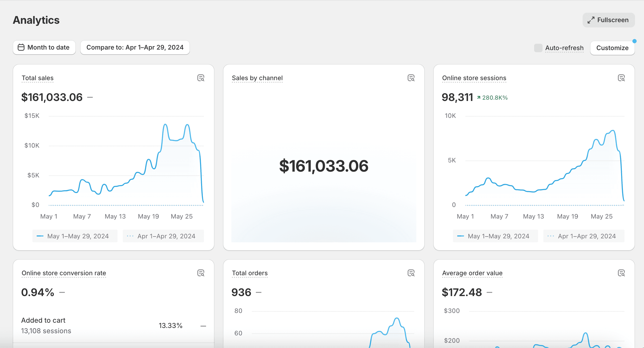
Task: Click the $161,033.06 value in Total sales
Action: point(52,97)
